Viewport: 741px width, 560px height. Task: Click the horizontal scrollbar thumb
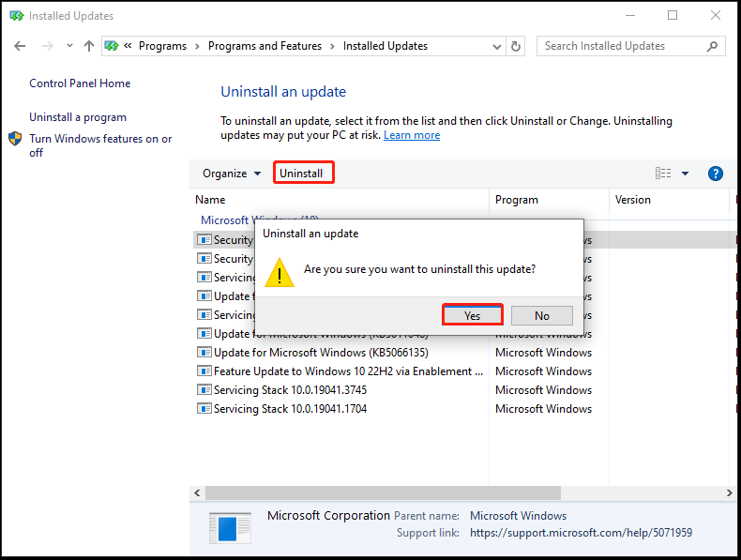click(x=383, y=492)
